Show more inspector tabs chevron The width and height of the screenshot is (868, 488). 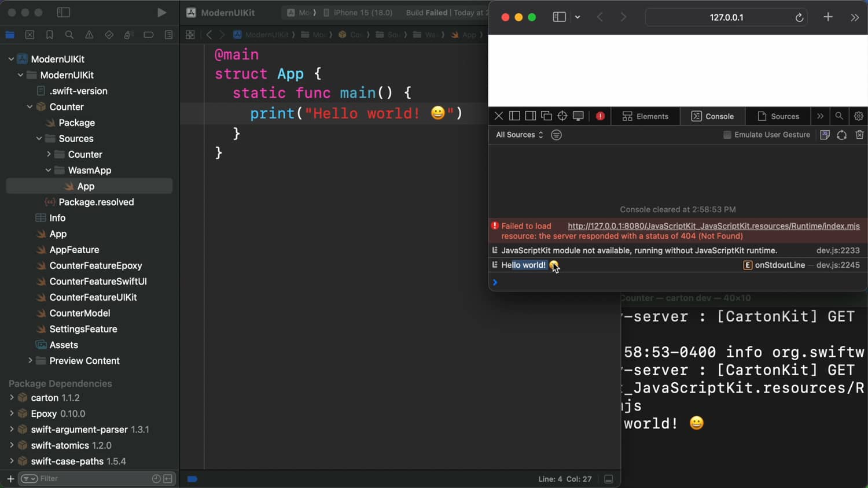tap(820, 116)
